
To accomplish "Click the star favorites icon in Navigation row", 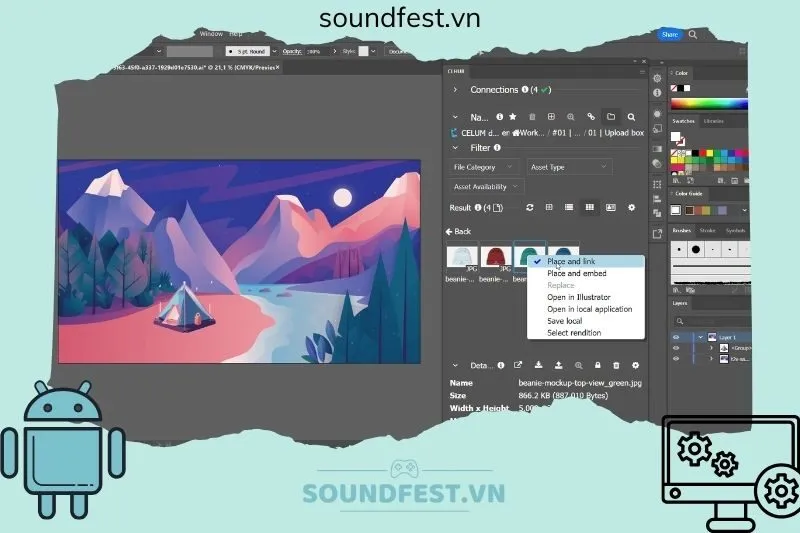I will tap(512, 117).
